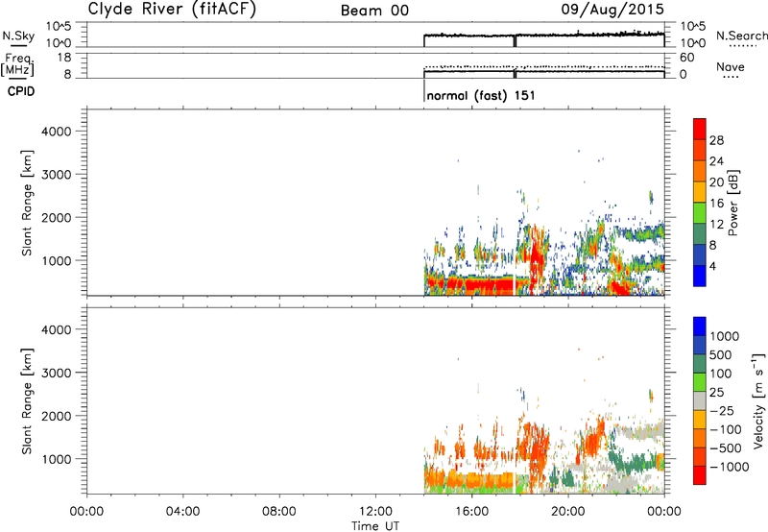Screen dimensions: 768x532
Task: Click the 4000 km tick in power panel
Action: (x=57, y=132)
